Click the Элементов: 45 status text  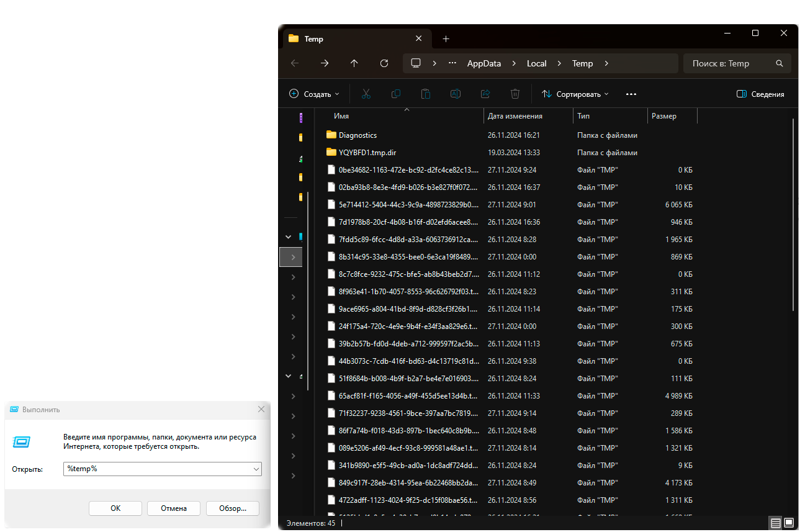(x=311, y=523)
